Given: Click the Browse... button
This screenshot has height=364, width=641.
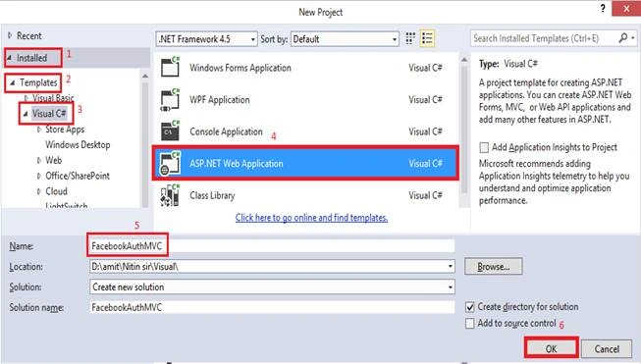Looking at the screenshot, I should click(494, 266).
